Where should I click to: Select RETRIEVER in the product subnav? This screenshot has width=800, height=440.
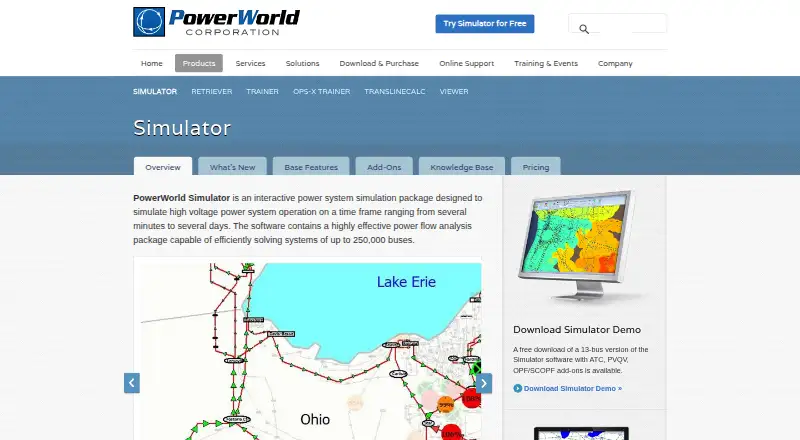coord(212,91)
